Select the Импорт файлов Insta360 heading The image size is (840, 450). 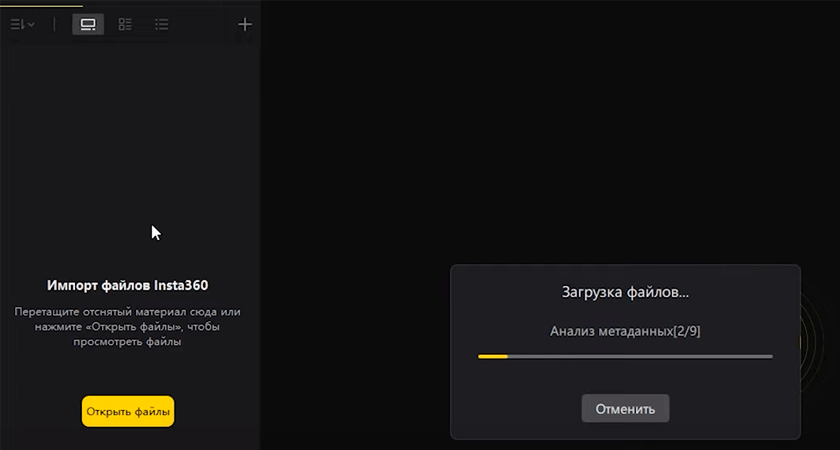[x=128, y=286]
